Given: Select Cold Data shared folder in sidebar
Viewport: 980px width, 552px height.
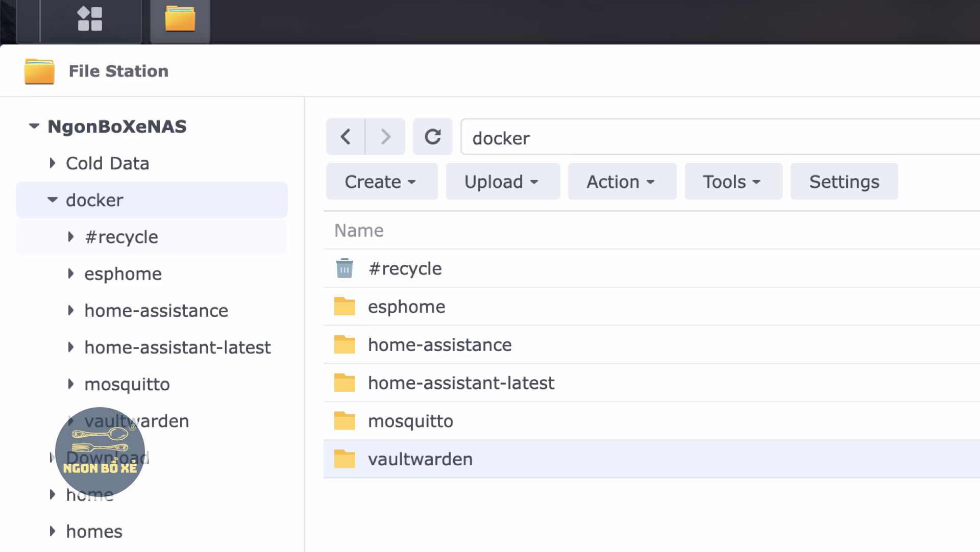Looking at the screenshot, I should [x=108, y=163].
